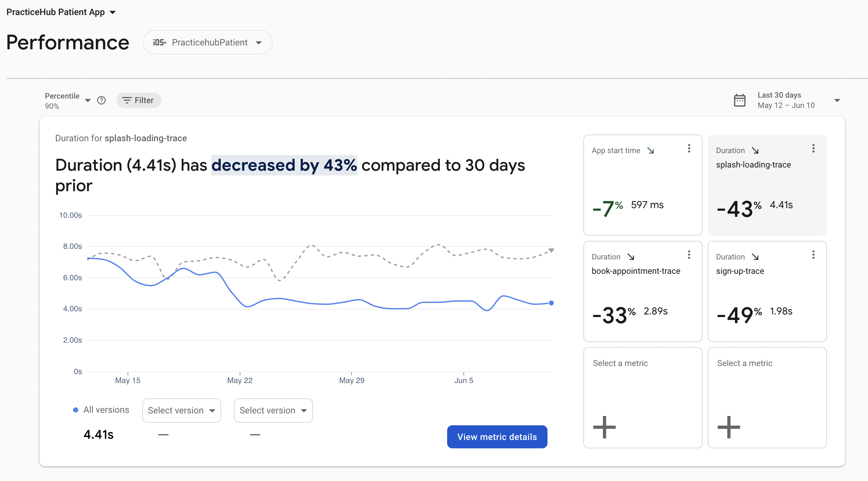868x481 pixels.
Task: Click the 4.41s value under All versions
Action: coord(98,435)
